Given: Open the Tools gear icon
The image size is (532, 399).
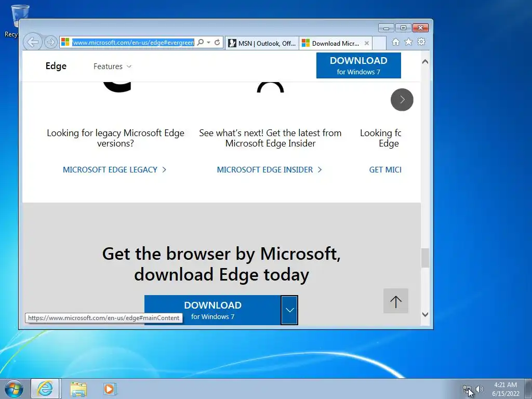Looking at the screenshot, I should [x=421, y=42].
